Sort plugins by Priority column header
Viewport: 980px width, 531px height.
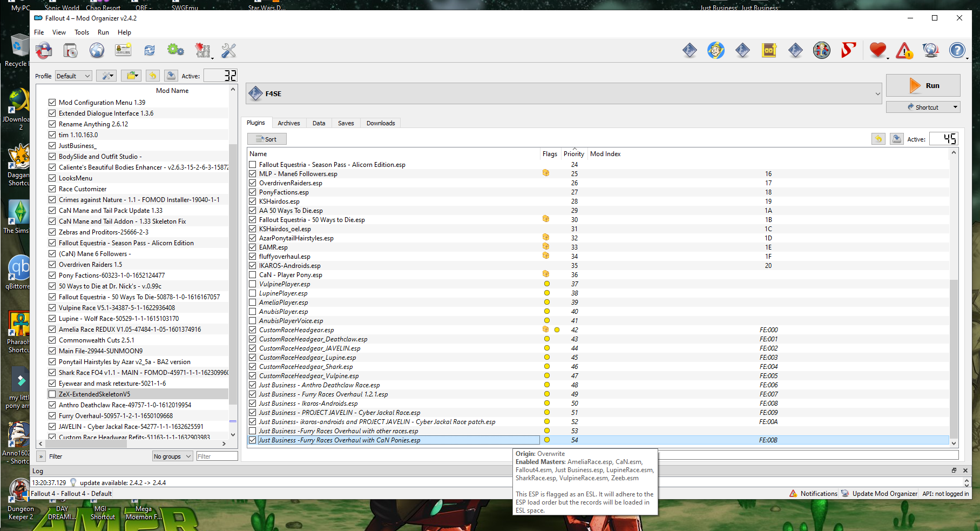[574, 154]
